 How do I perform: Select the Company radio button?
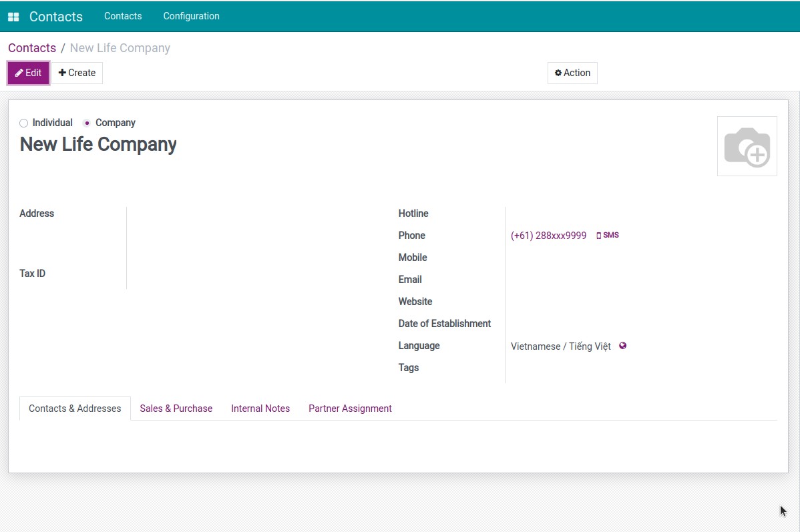87,123
